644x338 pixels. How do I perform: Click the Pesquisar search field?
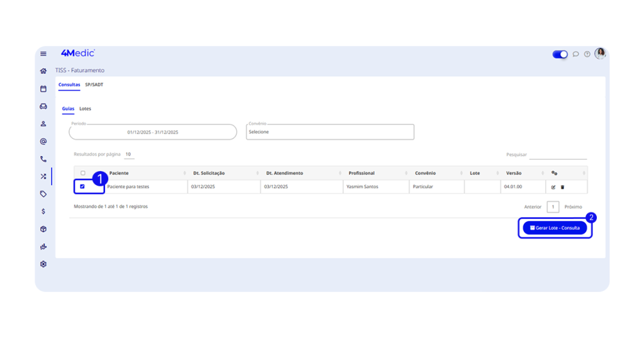(x=558, y=154)
